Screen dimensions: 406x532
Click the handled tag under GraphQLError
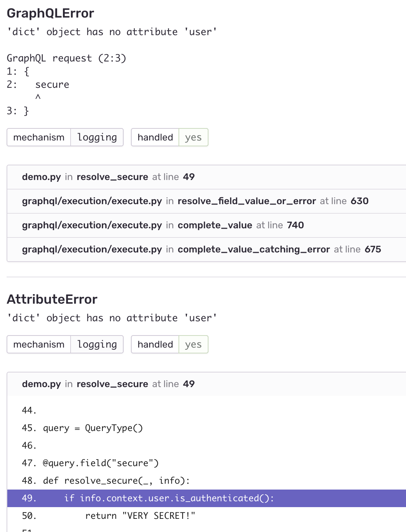click(x=155, y=138)
